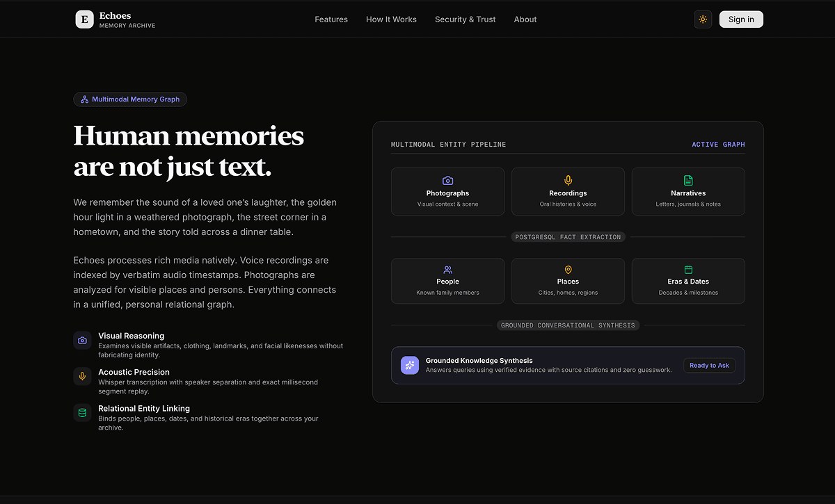Navigate to the About page
The width and height of the screenshot is (835, 504).
pos(525,19)
